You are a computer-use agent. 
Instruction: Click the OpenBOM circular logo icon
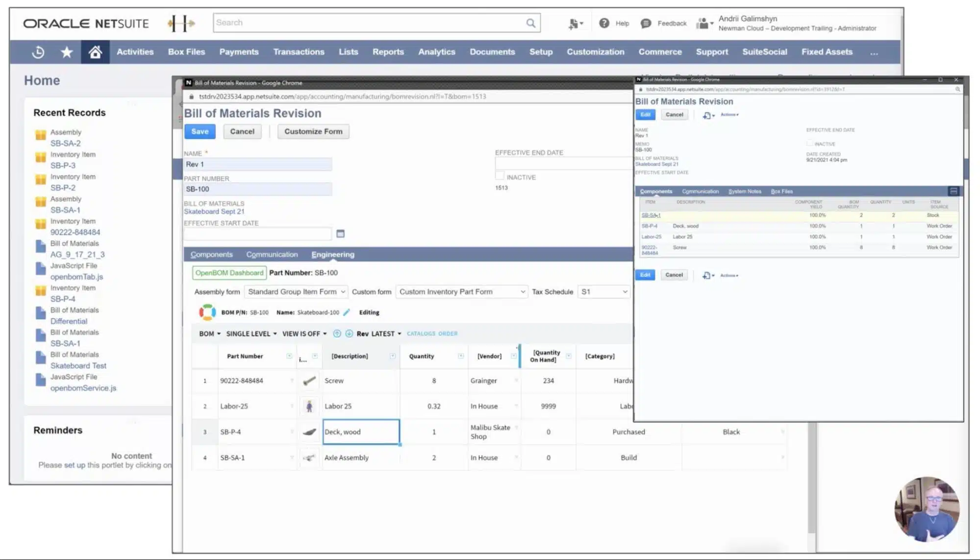pos(207,312)
